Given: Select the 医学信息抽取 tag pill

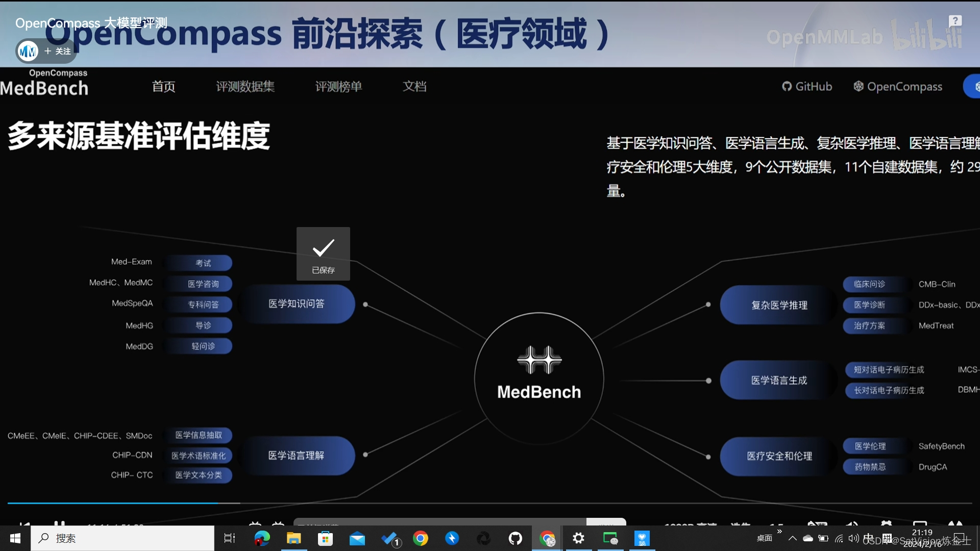Looking at the screenshot, I should pyautogui.click(x=199, y=435).
